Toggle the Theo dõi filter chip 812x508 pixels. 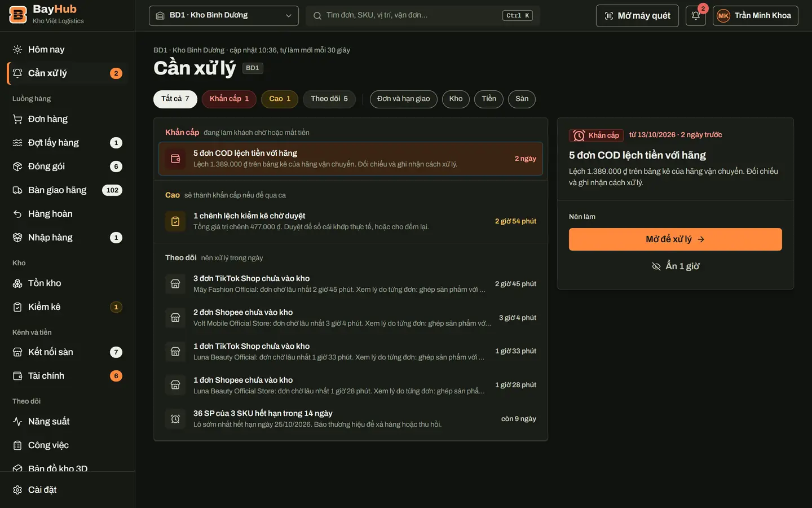pos(329,99)
